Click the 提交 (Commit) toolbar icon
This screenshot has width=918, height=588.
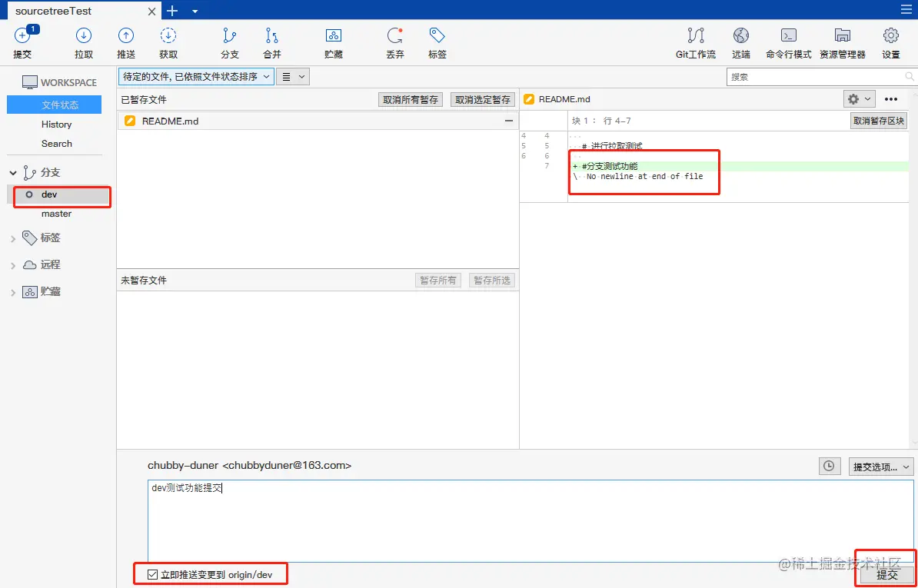tap(22, 36)
